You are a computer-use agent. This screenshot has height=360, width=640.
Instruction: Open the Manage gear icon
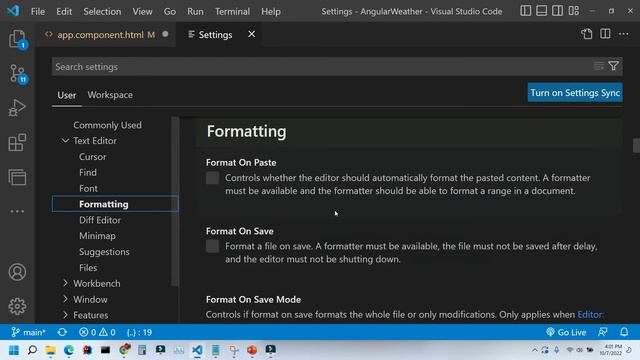click(17, 306)
